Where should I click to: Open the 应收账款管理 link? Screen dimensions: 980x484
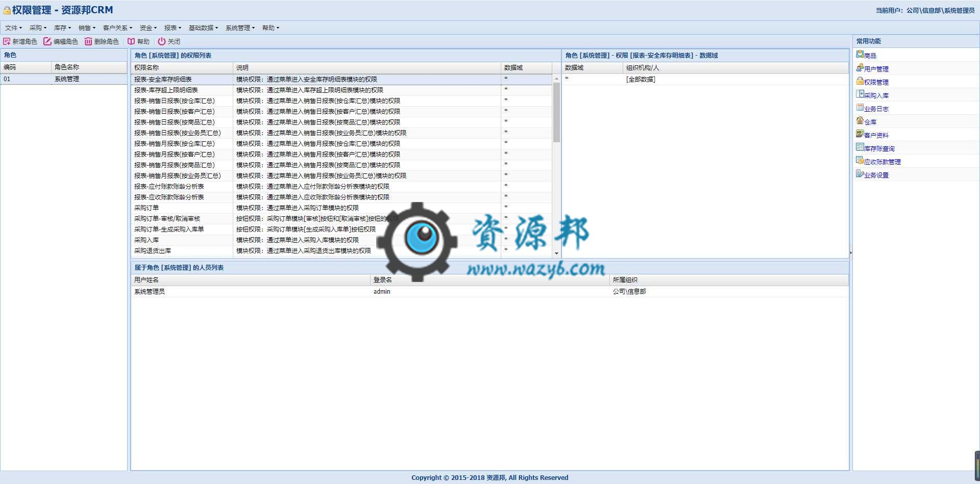coord(883,162)
